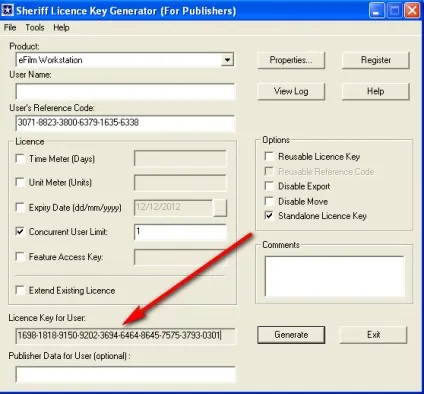424x394 pixels.
Task: Click the Generate button
Action: [291, 335]
